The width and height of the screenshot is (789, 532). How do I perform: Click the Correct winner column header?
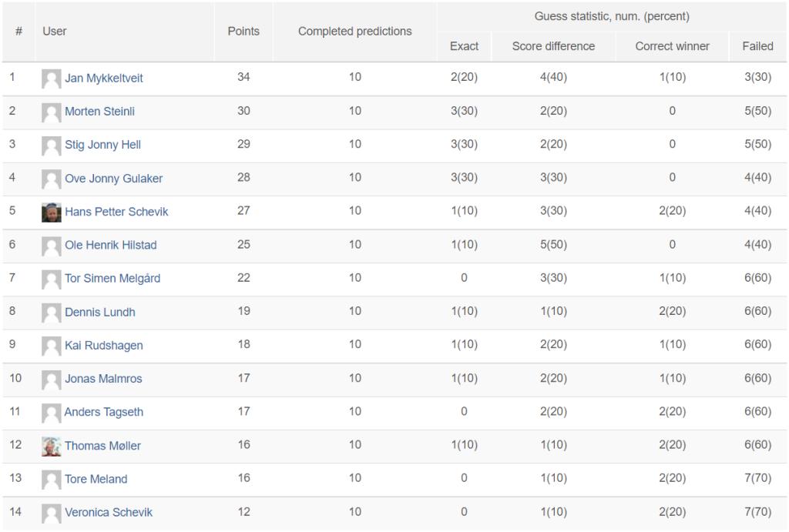672,46
